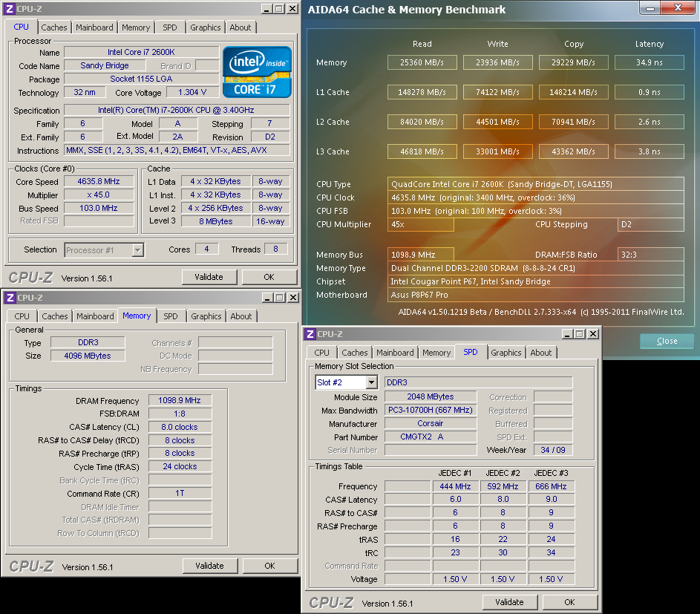This screenshot has width=700, height=614.
Task: Click the L1 Cache Read value 148278 MB/s
Action: (x=422, y=93)
